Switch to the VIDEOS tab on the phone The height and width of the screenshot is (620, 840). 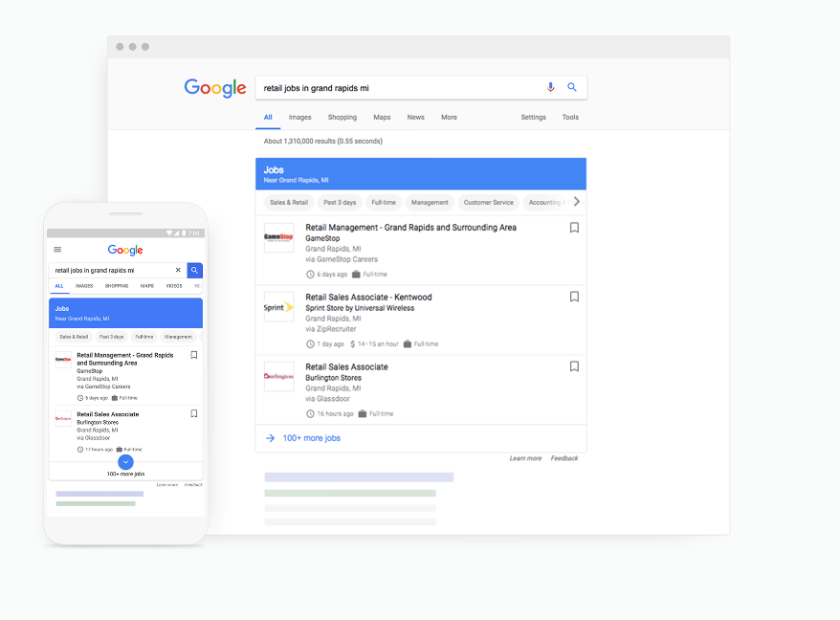174,286
